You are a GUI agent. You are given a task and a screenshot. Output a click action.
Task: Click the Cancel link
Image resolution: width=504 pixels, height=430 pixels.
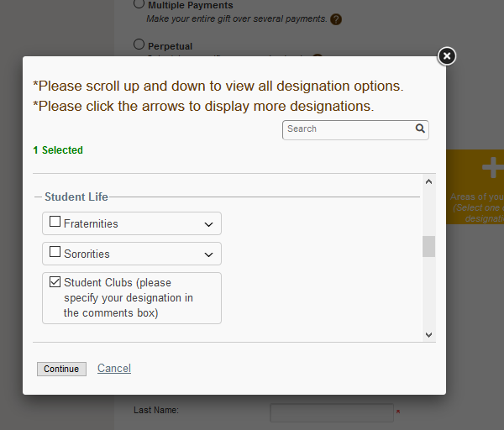pyautogui.click(x=114, y=369)
